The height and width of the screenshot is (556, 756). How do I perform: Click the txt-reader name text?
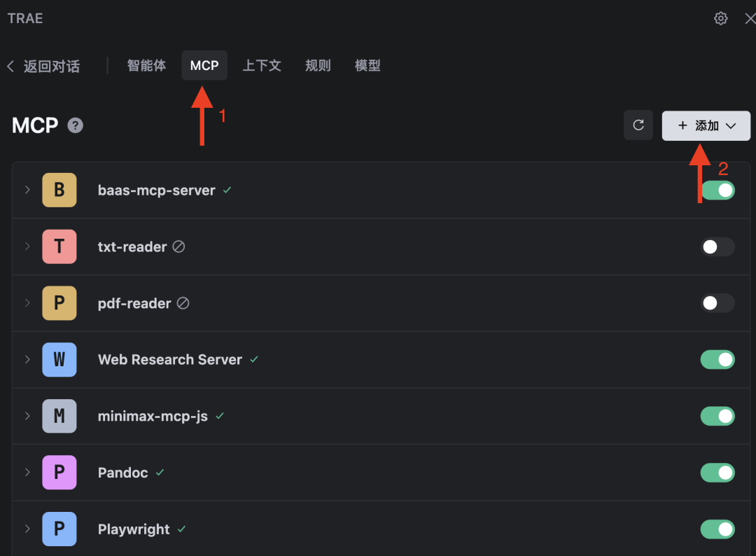pyautogui.click(x=132, y=247)
